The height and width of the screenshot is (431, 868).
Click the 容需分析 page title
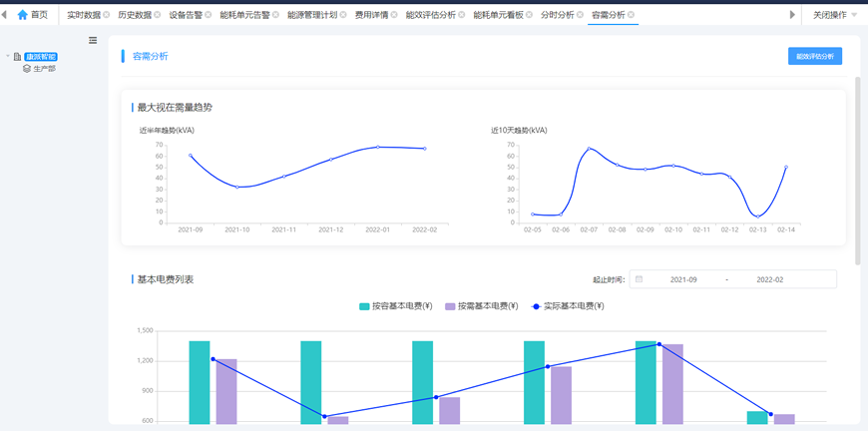pyautogui.click(x=151, y=56)
